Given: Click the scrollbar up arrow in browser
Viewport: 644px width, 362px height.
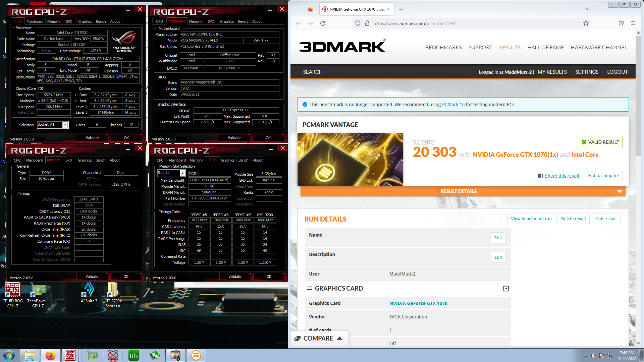Looking at the screenshot, I should tap(638, 33).
